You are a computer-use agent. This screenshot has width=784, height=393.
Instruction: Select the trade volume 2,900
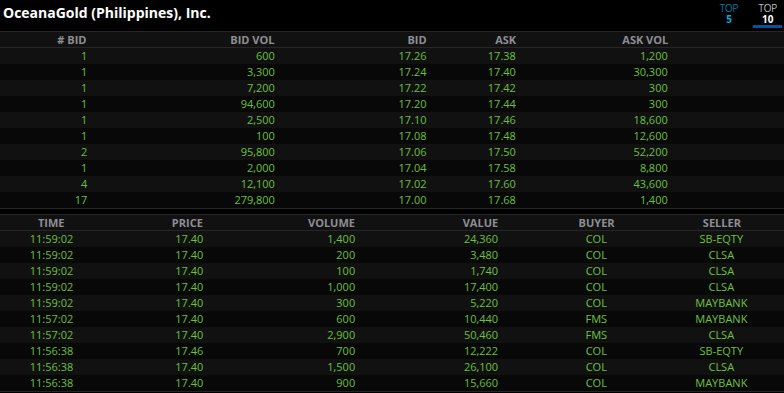(x=341, y=335)
